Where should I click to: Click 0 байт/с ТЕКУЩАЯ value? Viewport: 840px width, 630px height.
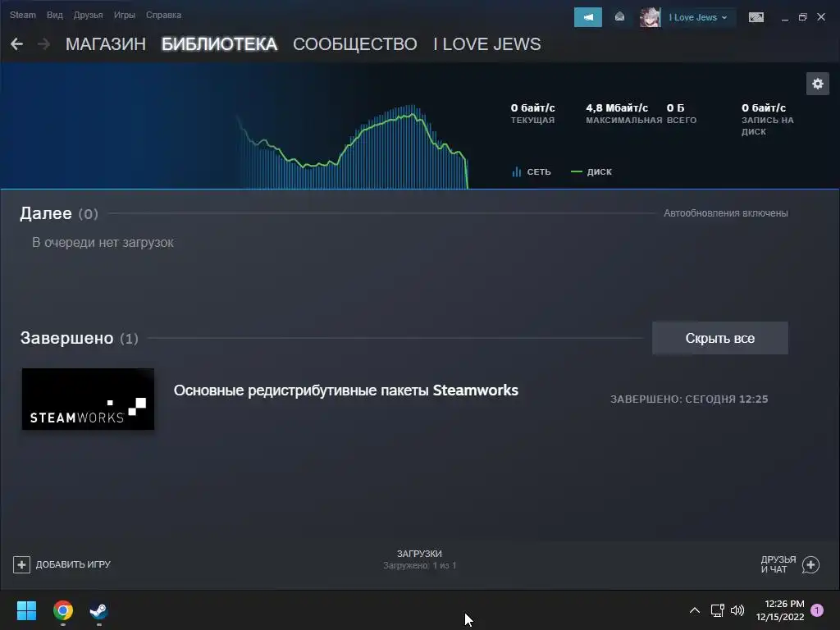click(532, 113)
